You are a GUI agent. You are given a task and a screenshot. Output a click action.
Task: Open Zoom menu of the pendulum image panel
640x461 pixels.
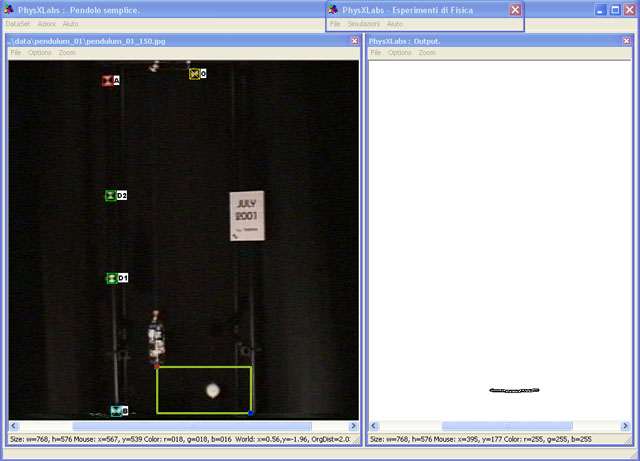pyautogui.click(x=67, y=53)
